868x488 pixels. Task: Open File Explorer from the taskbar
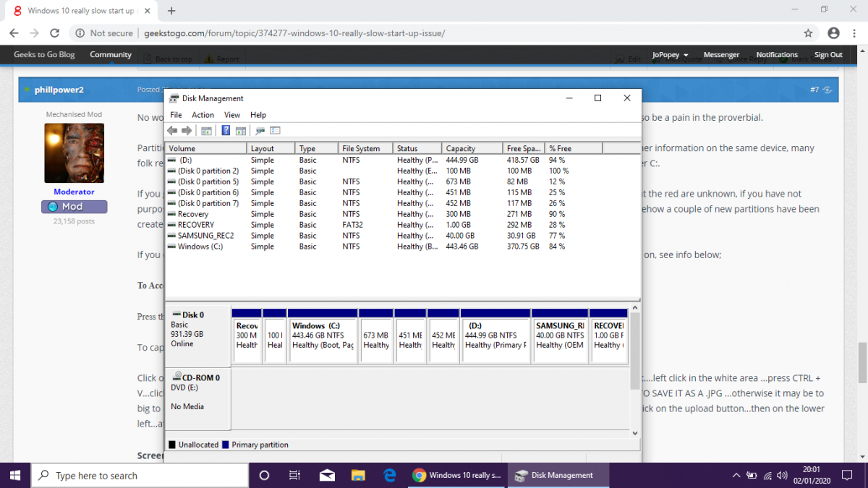[x=357, y=475]
